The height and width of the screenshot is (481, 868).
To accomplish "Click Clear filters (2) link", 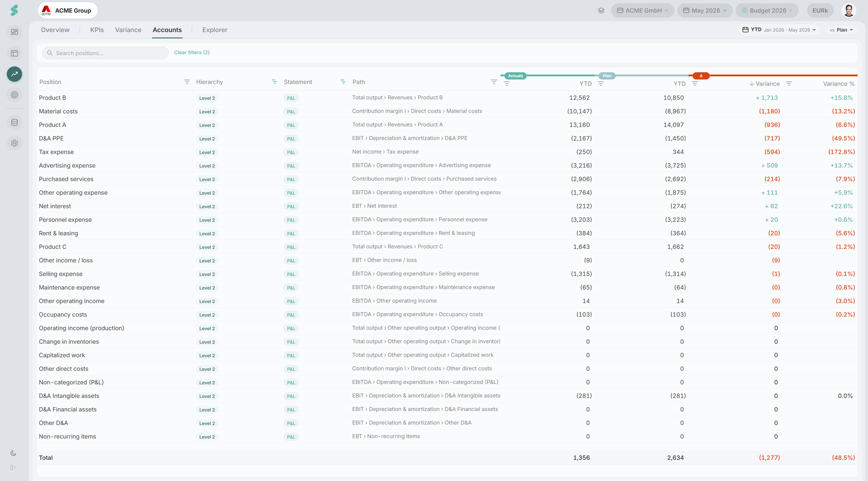I will pyautogui.click(x=192, y=52).
